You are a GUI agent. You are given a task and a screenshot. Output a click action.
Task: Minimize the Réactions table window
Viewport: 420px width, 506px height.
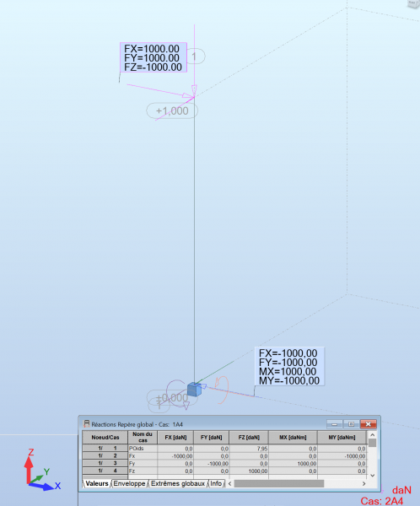[335, 424]
